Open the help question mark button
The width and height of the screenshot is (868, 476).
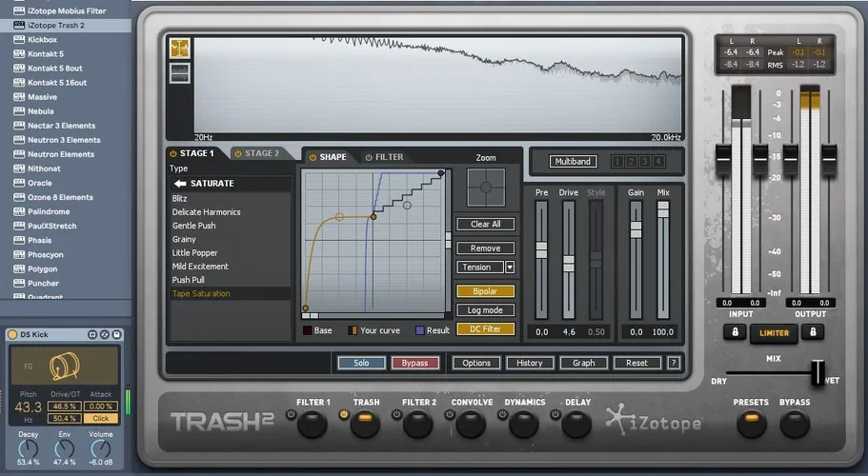pos(674,363)
